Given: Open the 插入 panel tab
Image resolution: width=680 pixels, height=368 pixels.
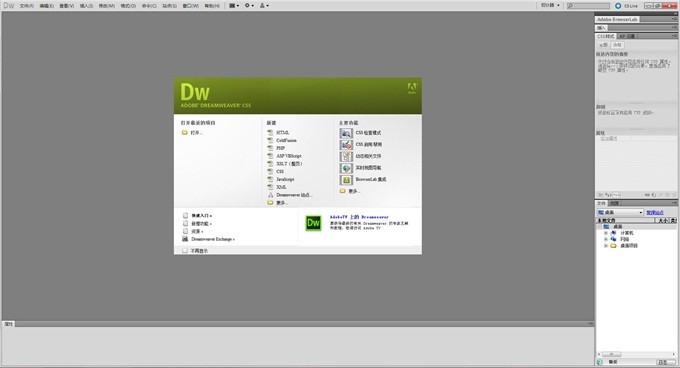Looking at the screenshot, I should (x=601, y=28).
